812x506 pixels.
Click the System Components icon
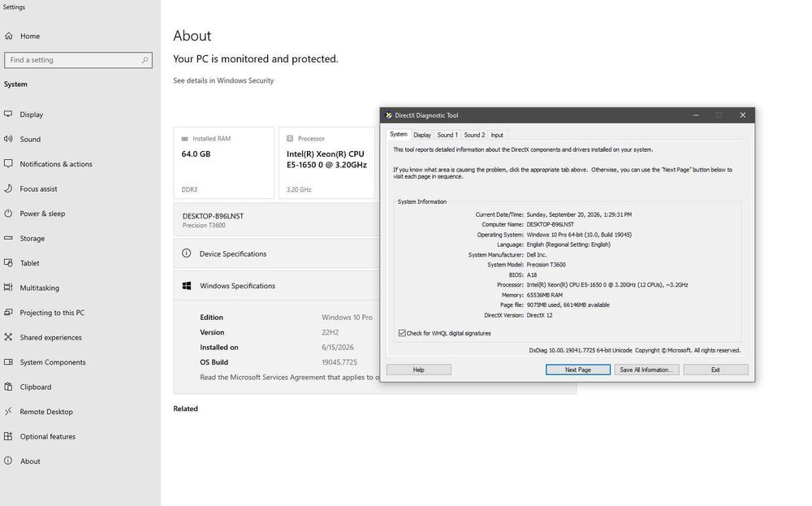[8, 362]
